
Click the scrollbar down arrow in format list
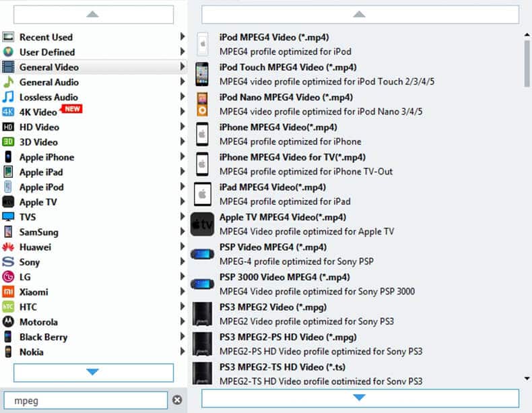[x=527, y=378]
